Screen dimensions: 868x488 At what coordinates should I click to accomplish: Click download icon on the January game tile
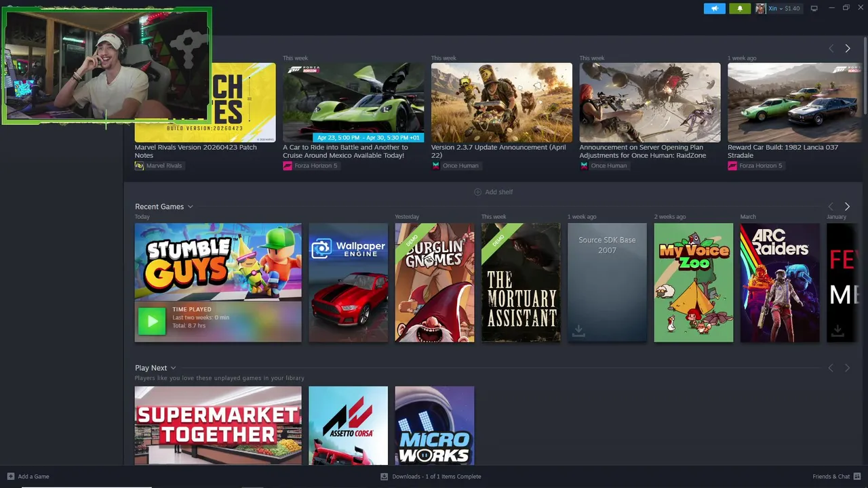pyautogui.click(x=837, y=330)
